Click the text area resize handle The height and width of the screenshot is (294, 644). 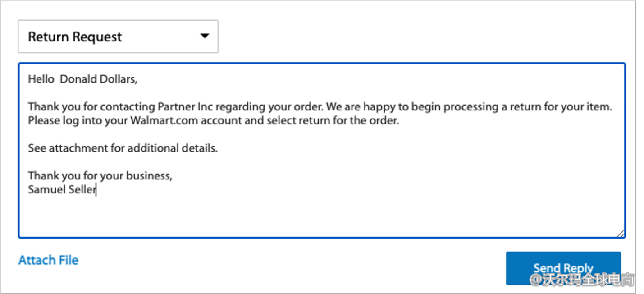(x=621, y=233)
